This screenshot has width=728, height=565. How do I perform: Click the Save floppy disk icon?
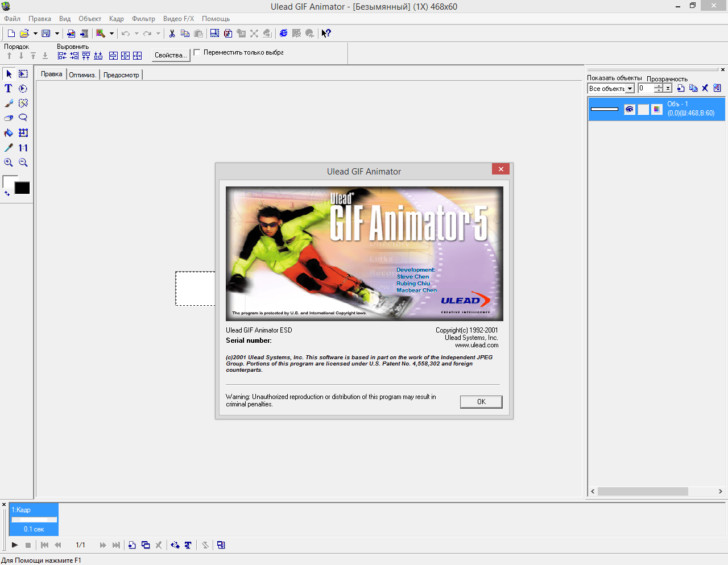pyautogui.click(x=46, y=34)
